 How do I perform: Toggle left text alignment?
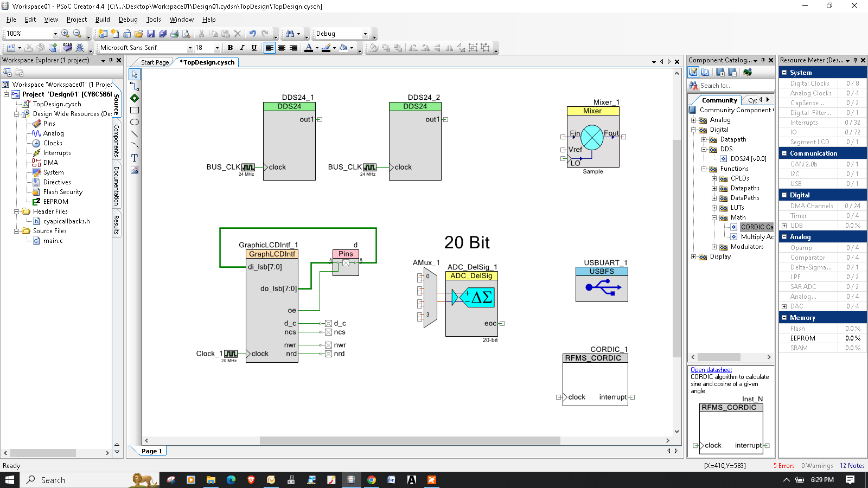(269, 48)
